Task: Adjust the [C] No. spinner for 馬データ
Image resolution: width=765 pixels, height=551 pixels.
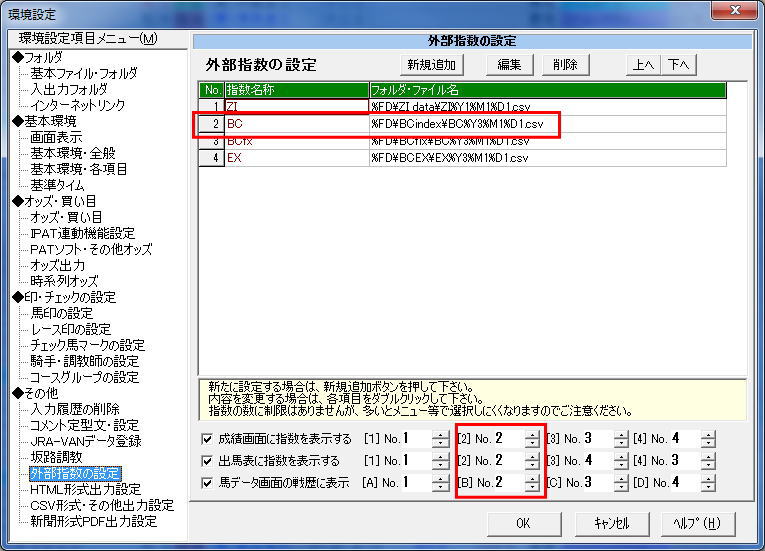Action: pyautogui.click(x=620, y=483)
